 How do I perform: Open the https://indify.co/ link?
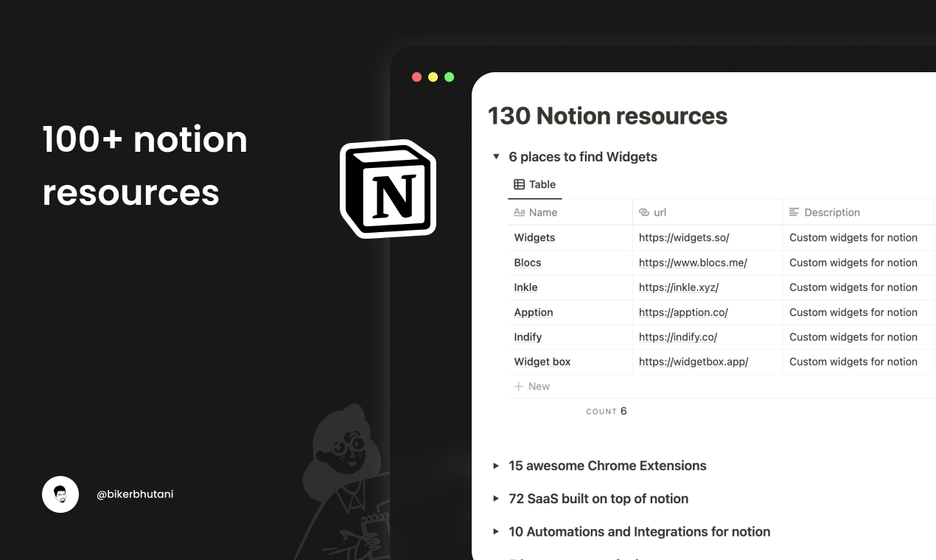[x=678, y=337]
